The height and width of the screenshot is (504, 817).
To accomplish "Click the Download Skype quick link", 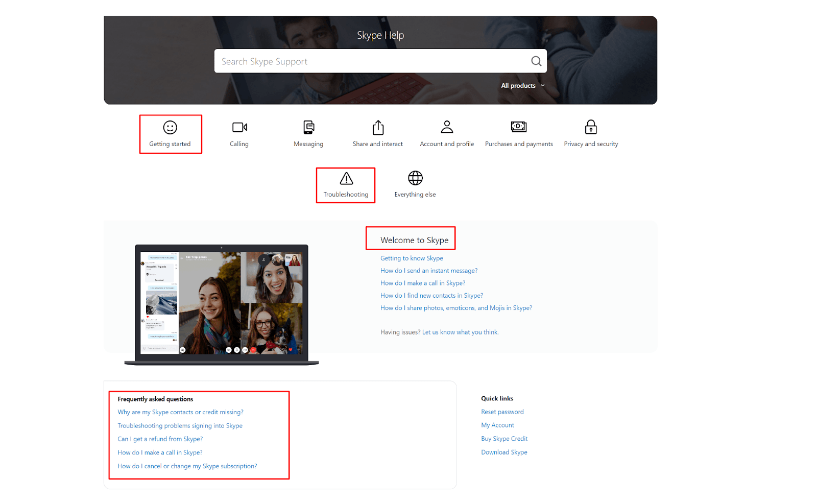I will 504,452.
